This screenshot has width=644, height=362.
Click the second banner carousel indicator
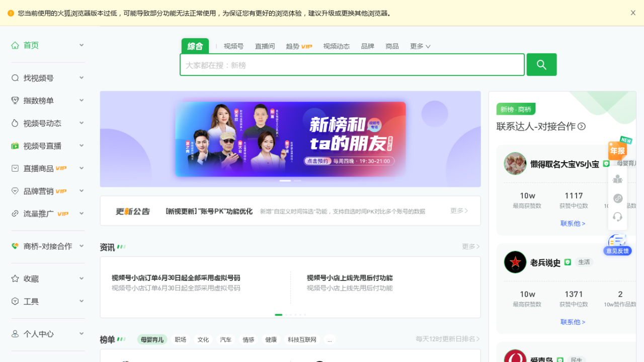pyautogui.click(x=297, y=181)
